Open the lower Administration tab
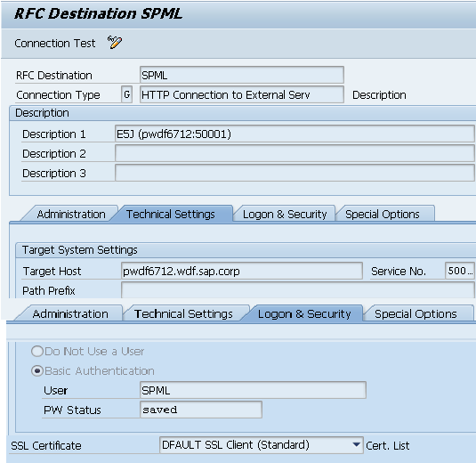The height and width of the screenshot is (463, 476). (70, 313)
